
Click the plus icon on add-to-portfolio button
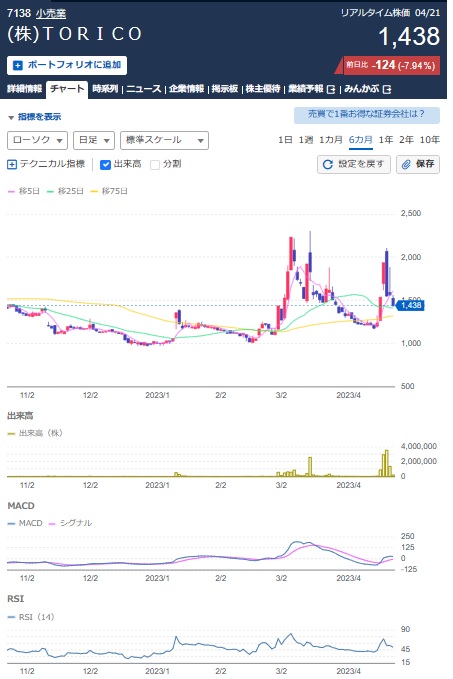tap(18, 65)
